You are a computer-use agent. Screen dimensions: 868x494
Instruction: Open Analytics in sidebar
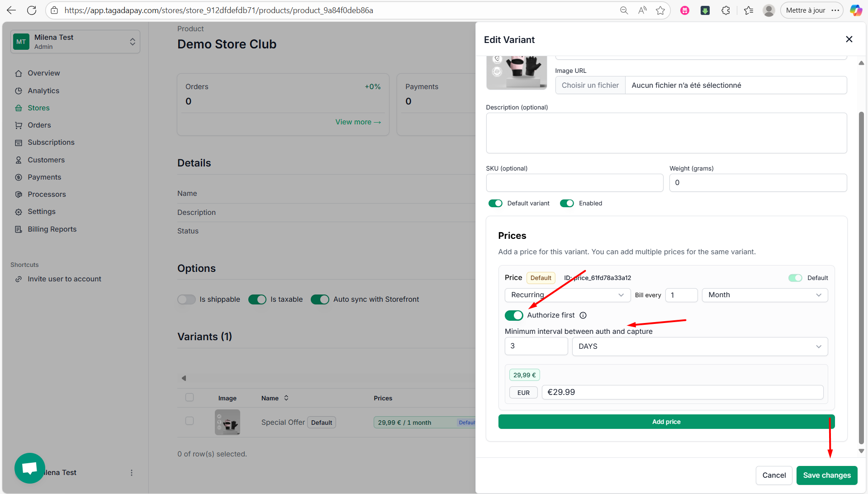click(x=43, y=91)
